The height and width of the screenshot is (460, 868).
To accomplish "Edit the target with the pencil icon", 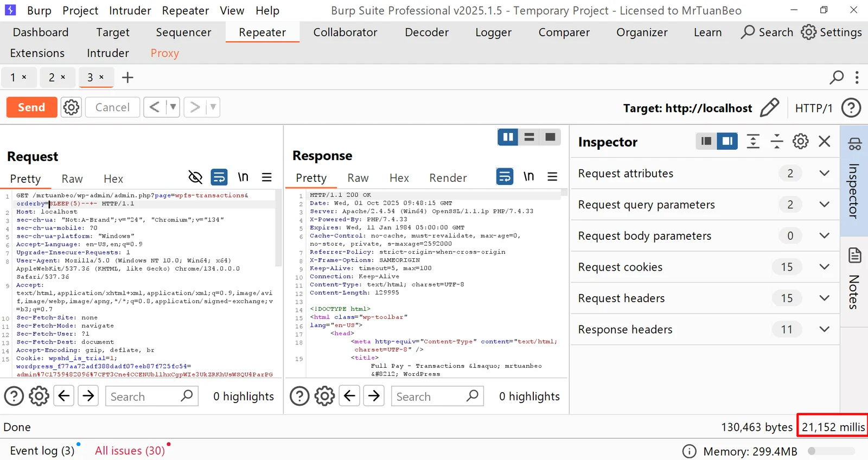I will tap(769, 108).
